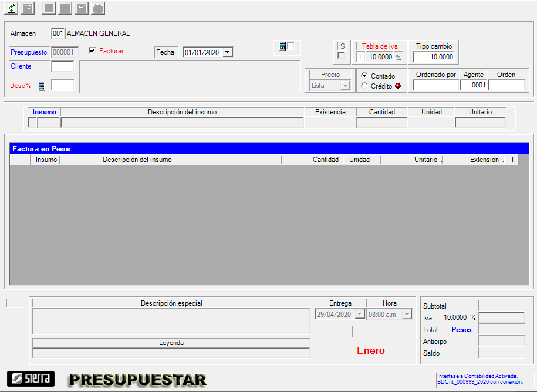
Task: Select the Crédito payment option
Action: coord(364,86)
